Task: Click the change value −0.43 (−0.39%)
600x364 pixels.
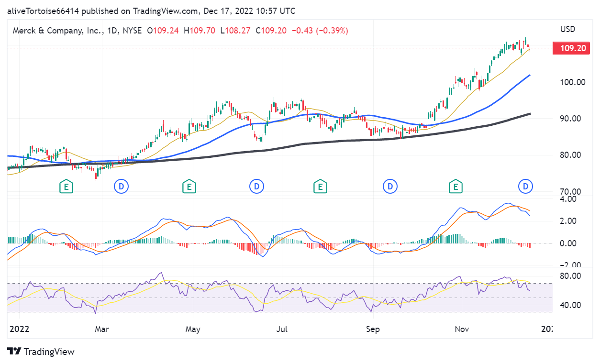Action: [x=320, y=31]
